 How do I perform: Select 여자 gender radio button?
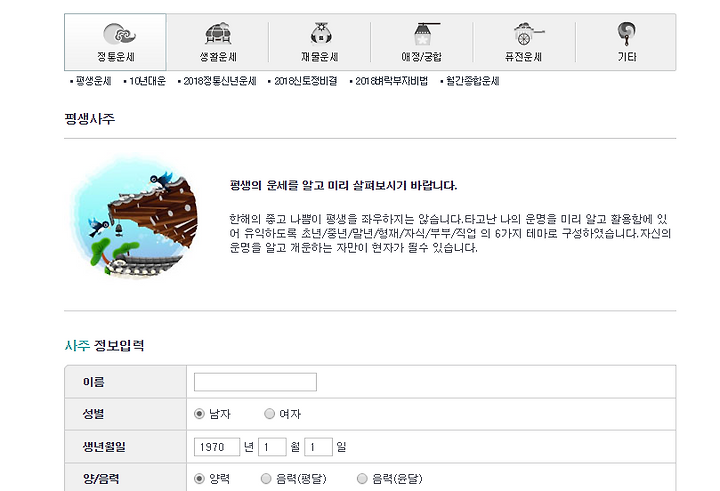coord(269,414)
